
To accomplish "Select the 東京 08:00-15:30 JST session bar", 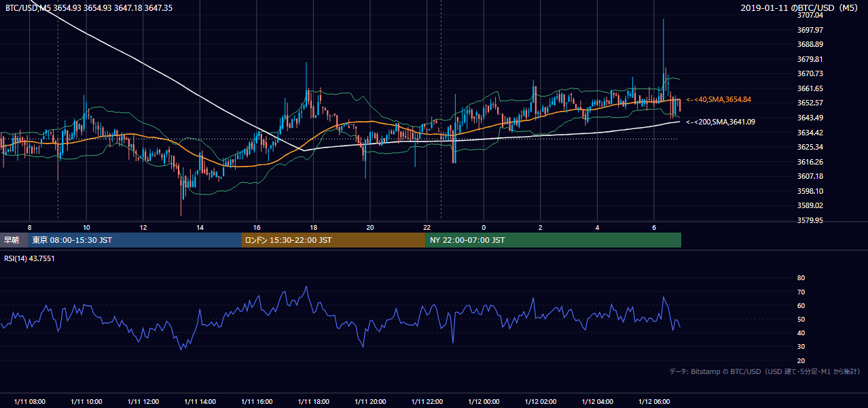I will pos(134,240).
